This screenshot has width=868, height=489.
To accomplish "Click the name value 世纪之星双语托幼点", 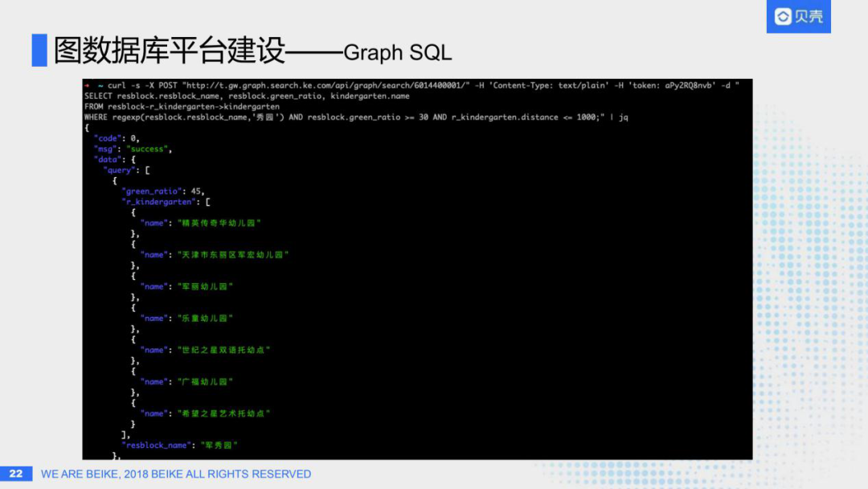I will (223, 350).
